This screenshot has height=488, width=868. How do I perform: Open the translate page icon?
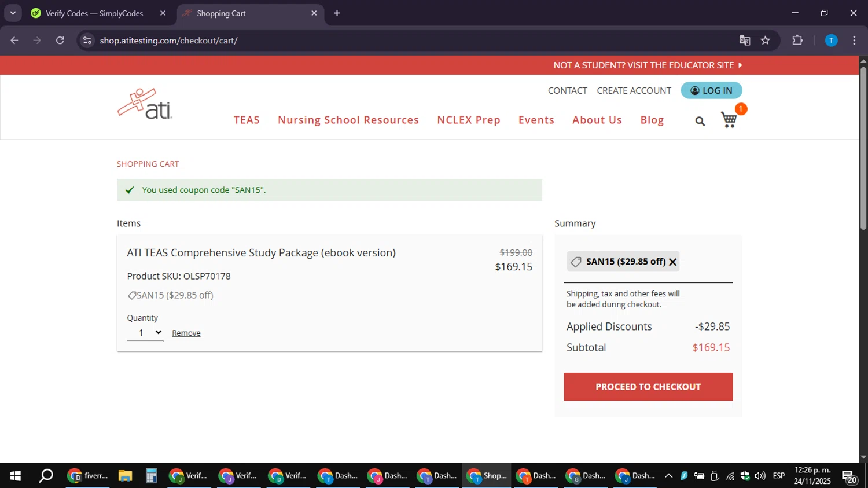click(x=745, y=41)
